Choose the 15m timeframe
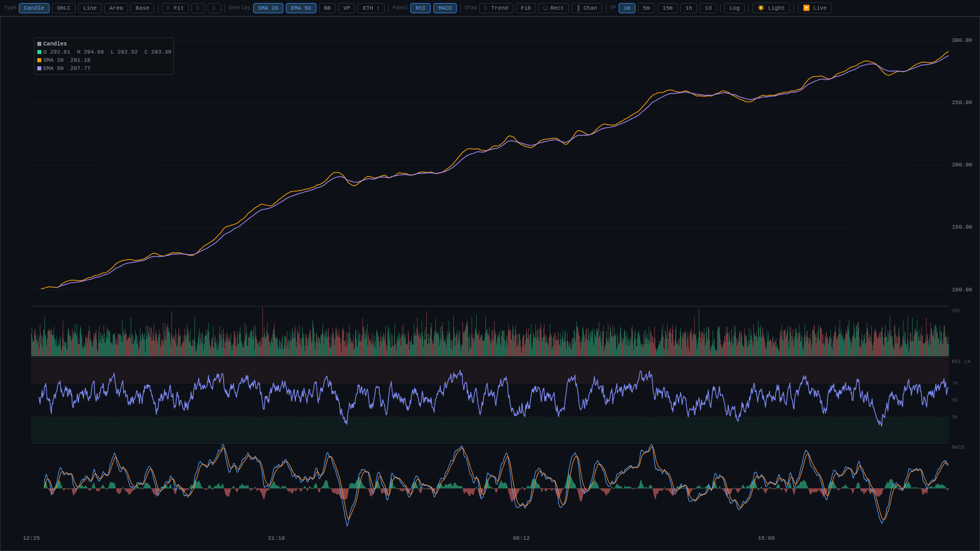 point(668,8)
